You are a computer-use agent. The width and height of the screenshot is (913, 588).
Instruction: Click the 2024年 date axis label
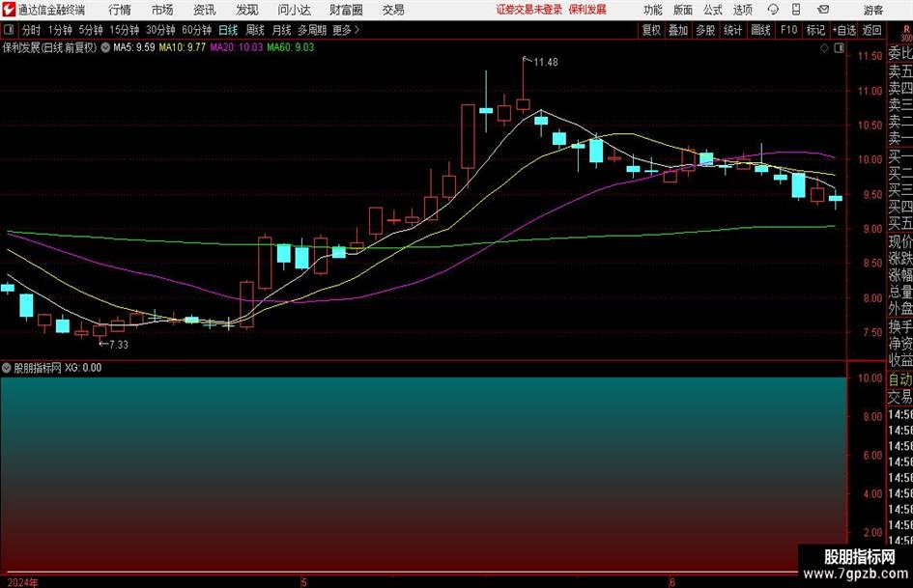[x=23, y=583]
